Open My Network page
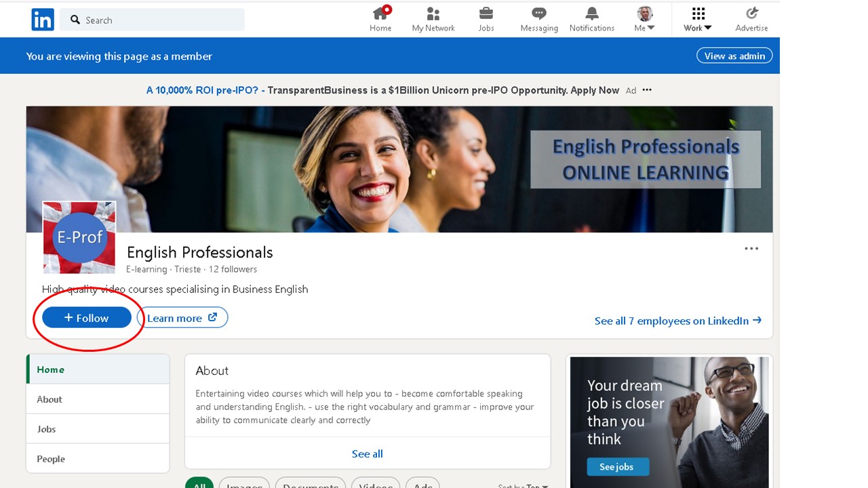 (433, 19)
